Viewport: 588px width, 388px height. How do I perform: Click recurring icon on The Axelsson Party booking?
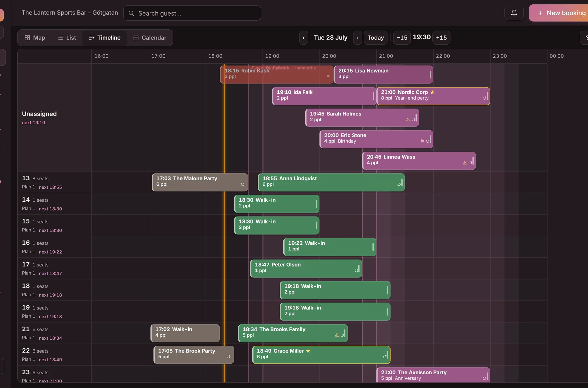click(484, 378)
